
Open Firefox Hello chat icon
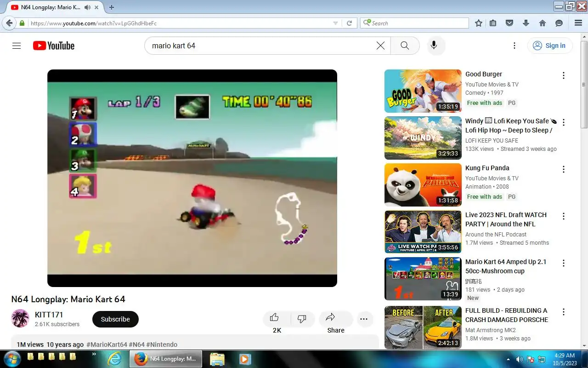(x=559, y=23)
